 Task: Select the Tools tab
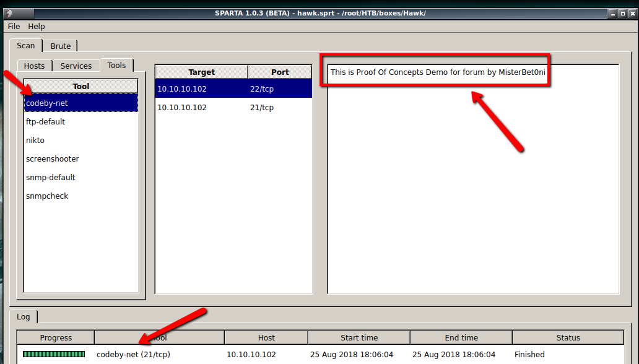116,65
